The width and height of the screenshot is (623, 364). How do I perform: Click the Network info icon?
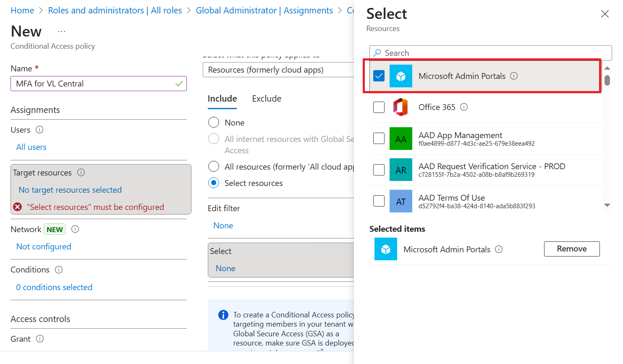[75, 229]
